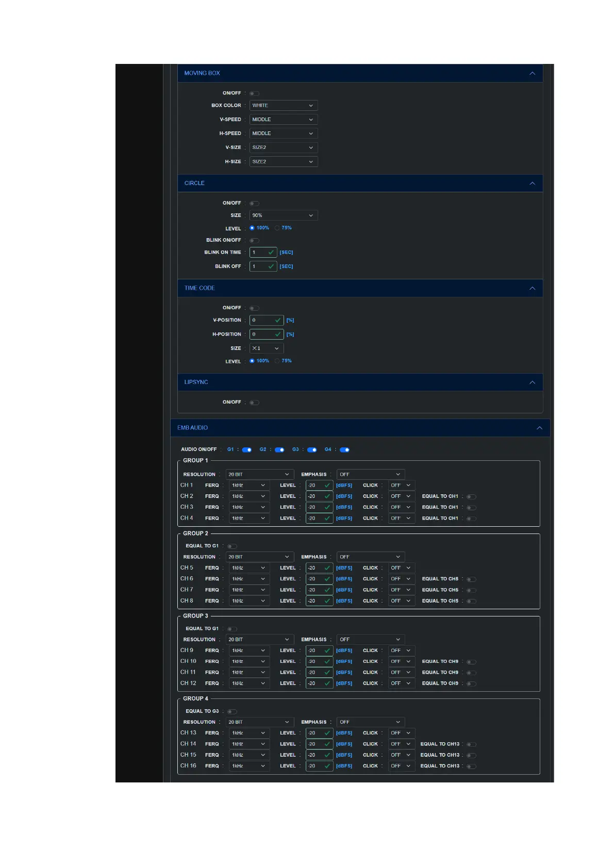Open Group 1 RESOLUTION dropdown
This screenshot has height=868, width=614.
click(259, 474)
